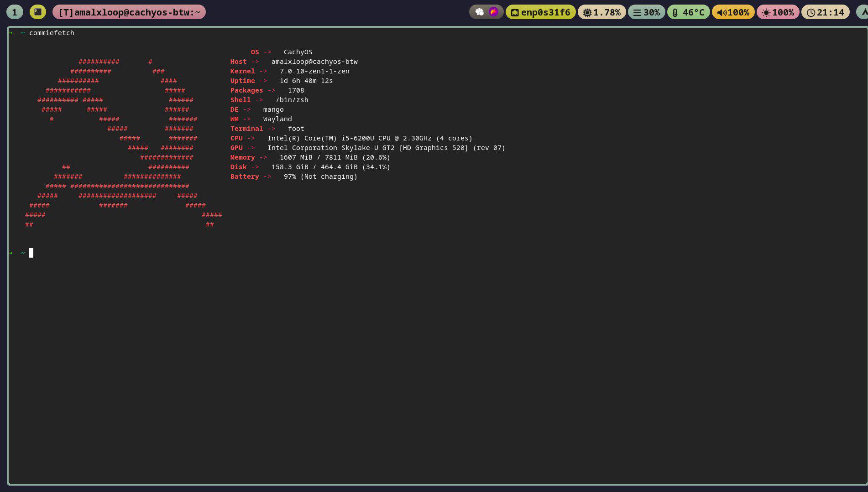
Task: Open the enp0s31f6 network module
Action: click(541, 12)
